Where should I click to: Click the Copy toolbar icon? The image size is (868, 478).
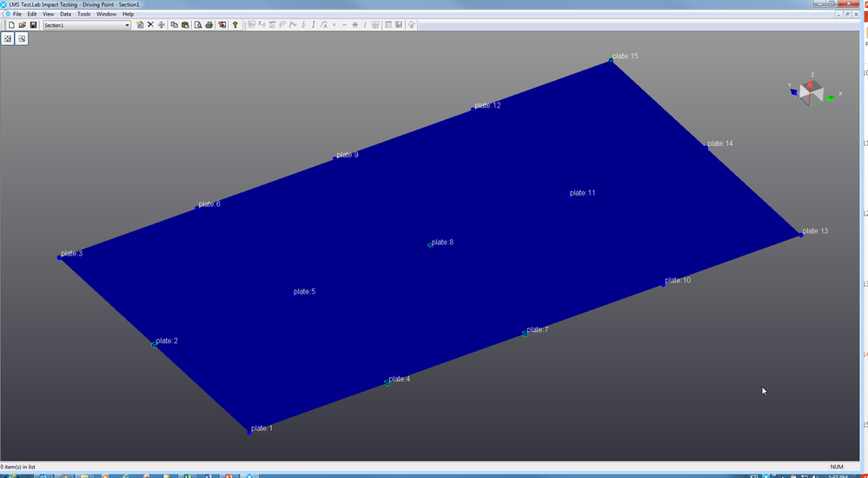coord(174,25)
